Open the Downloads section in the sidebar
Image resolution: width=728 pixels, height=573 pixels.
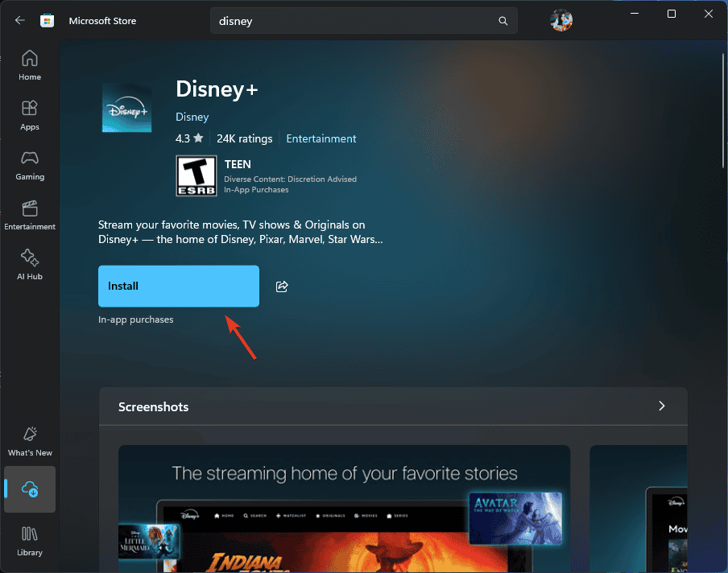click(29, 489)
